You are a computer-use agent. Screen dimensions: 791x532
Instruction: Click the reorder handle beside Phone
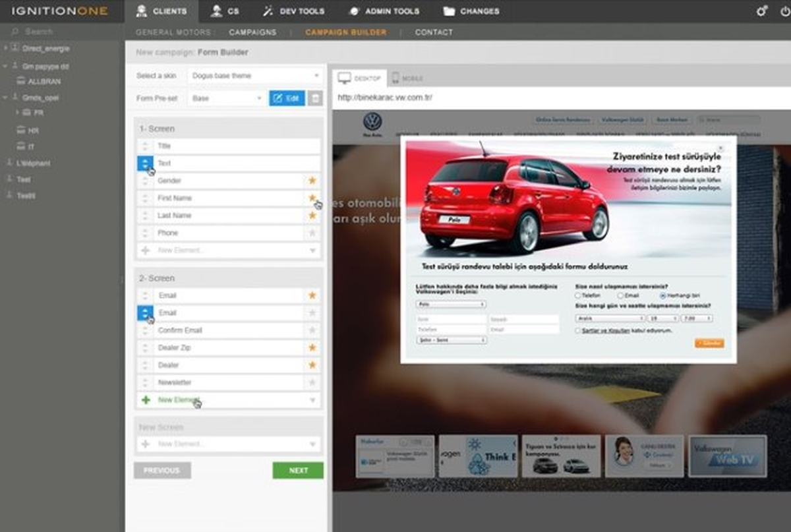pos(145,233)
